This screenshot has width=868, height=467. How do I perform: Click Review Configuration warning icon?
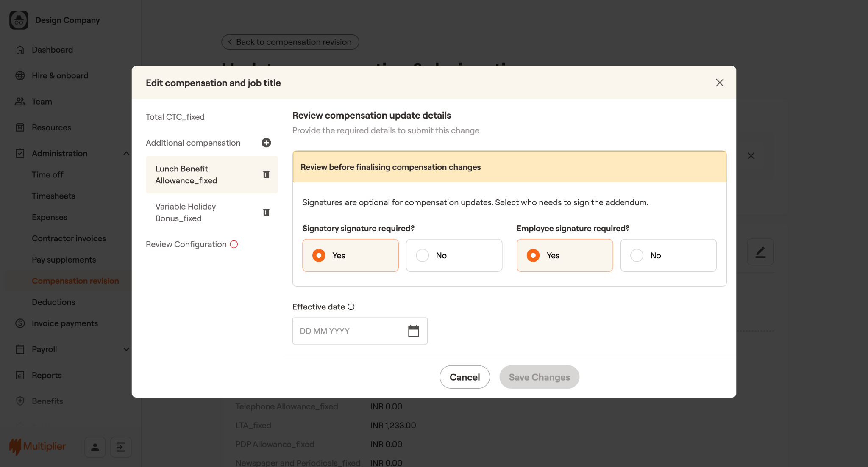click(234, 244)
